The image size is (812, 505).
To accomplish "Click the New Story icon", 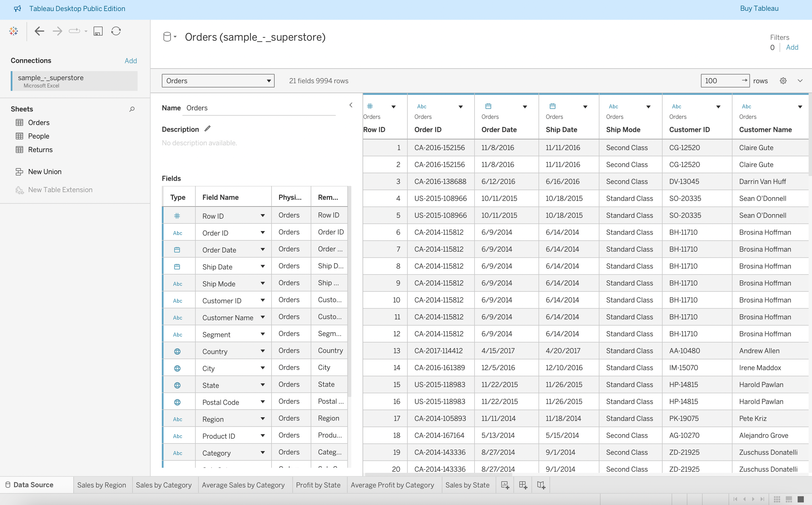I will click(541, 485).
